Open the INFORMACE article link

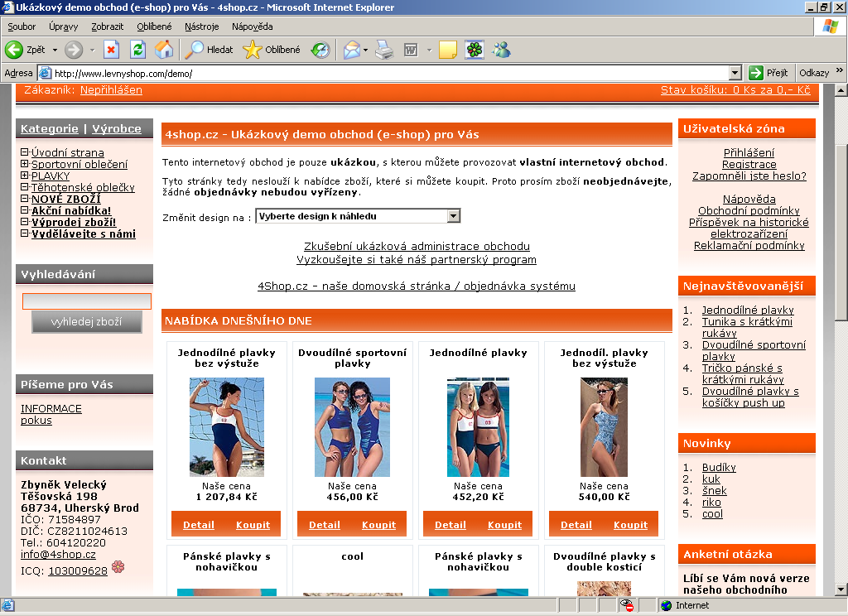click(x=51, y=408)
